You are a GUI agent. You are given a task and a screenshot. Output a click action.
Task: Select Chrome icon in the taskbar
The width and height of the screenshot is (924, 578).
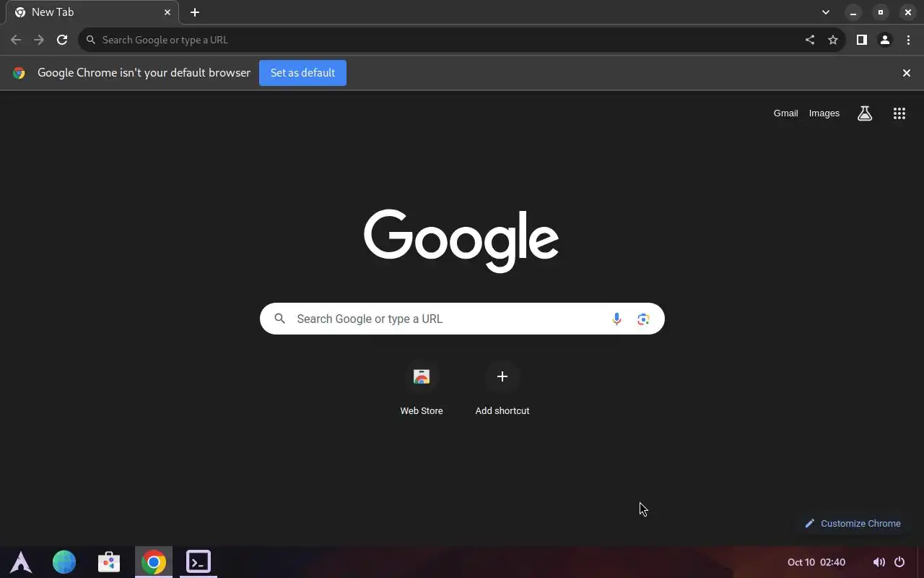point(153,561)
